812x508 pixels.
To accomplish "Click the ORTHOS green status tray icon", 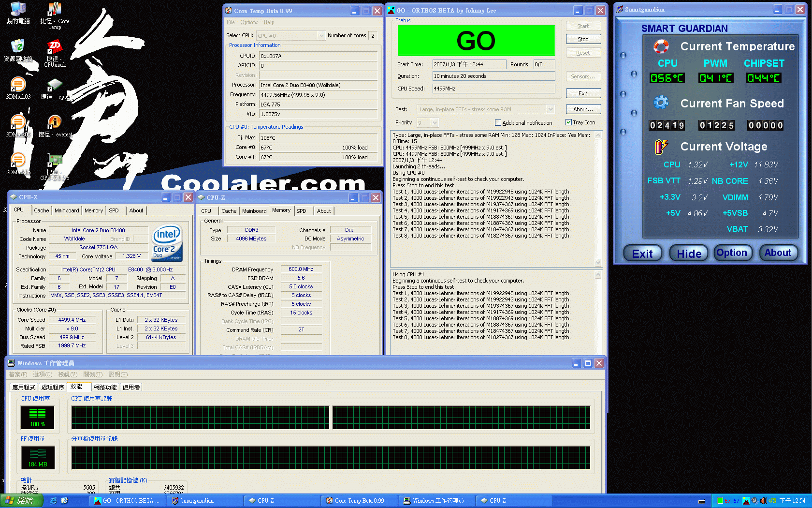I will tap(720, 501).
